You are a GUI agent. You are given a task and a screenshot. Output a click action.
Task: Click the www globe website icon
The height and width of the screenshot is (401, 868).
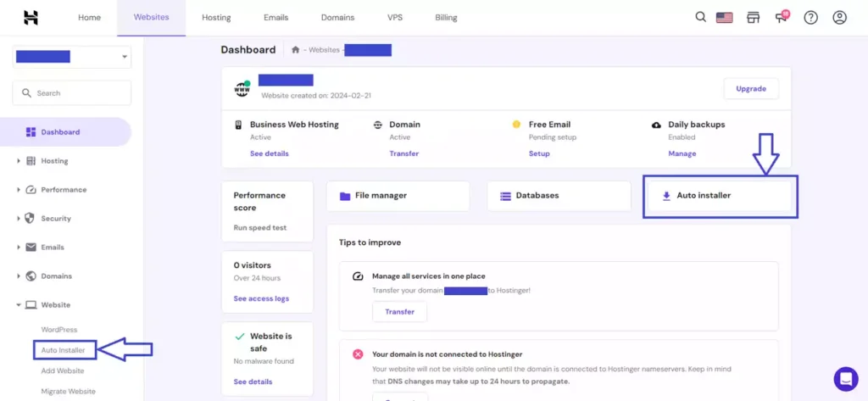(242, 89)
